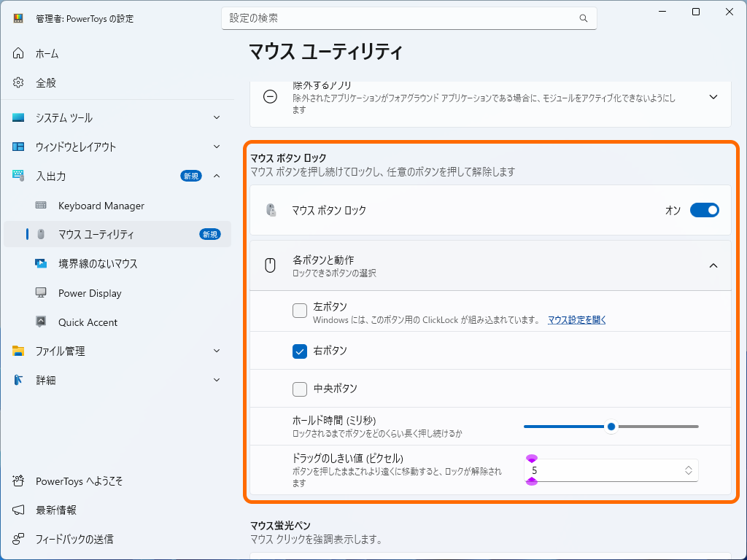Collapse 入出力 group chevron
Viewport: 747px width, 560px height.
coord(217,176)
